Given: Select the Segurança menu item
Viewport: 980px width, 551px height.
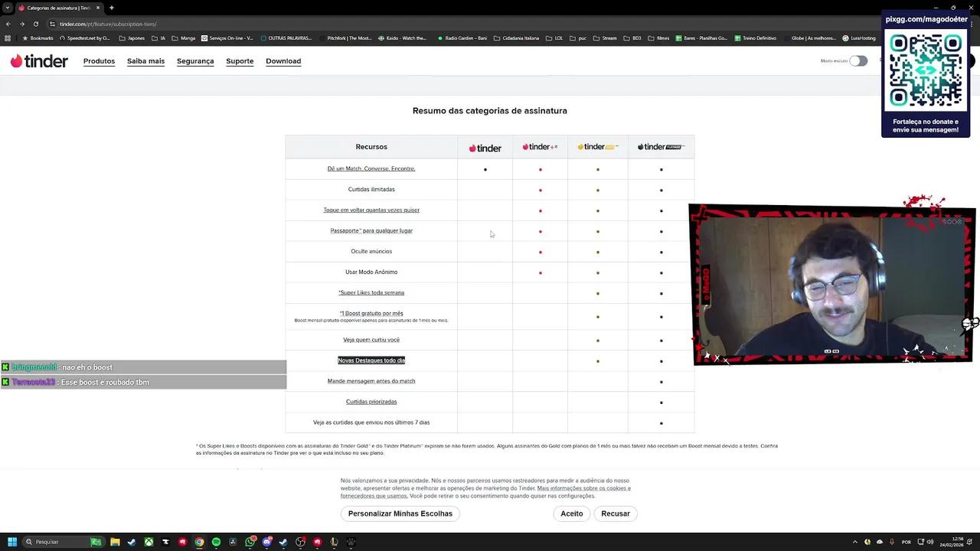Looking at the screenshot, I should 195,61.
